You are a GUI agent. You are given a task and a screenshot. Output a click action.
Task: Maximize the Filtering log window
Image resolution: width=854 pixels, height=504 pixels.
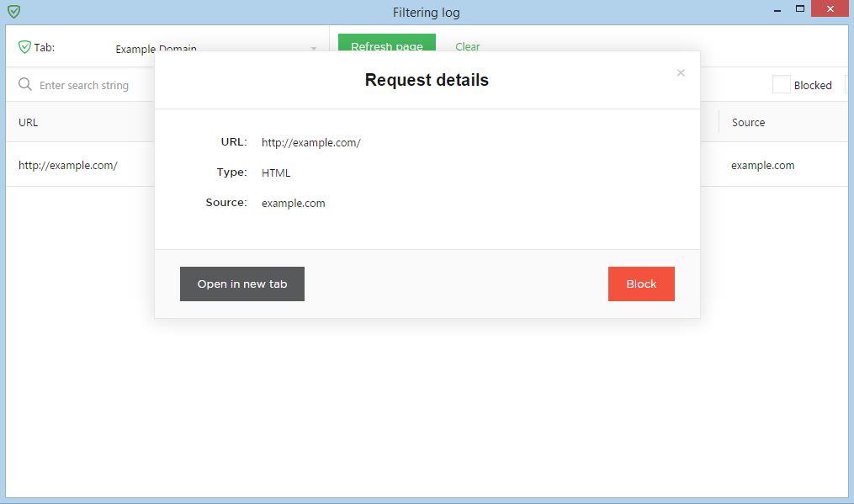[x=799, y=8]
